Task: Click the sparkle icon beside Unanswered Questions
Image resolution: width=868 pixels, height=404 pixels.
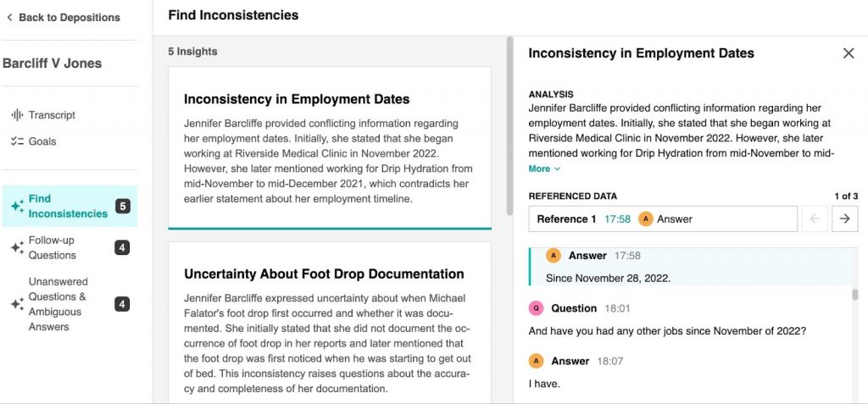Action: pos(16,304)
